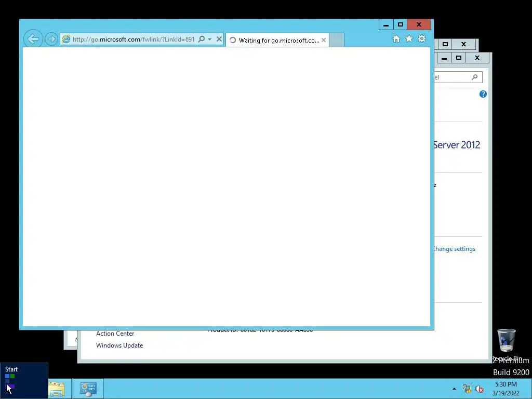Open Control Panel taskbar item

[88, 389]
